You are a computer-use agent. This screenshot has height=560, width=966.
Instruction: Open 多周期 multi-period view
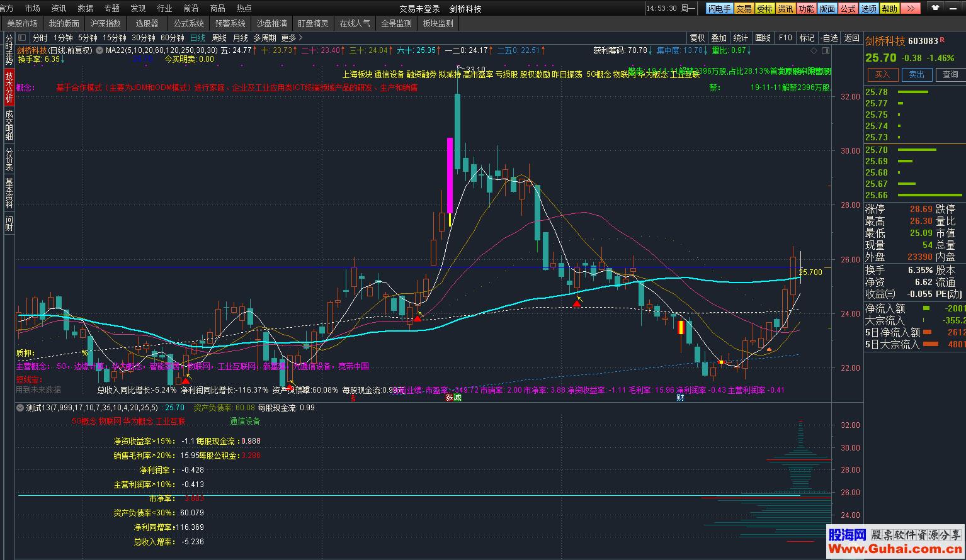(x=264, y=38)
